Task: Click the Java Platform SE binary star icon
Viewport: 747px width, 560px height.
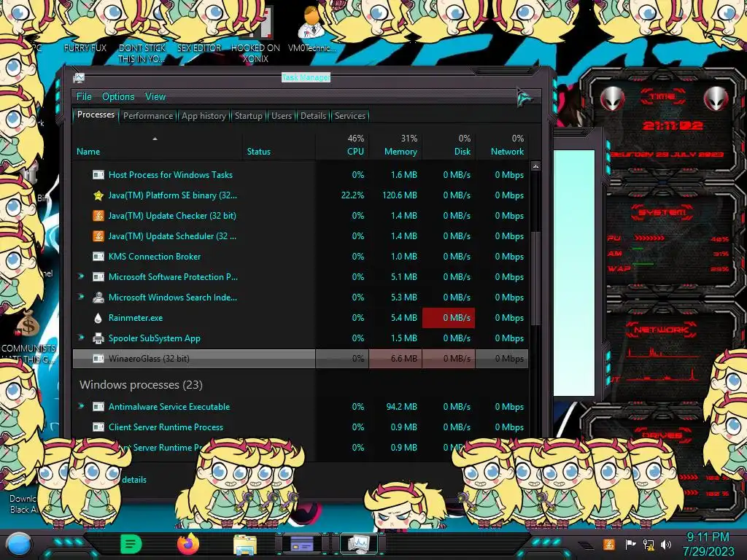Action: click(98, 195)
